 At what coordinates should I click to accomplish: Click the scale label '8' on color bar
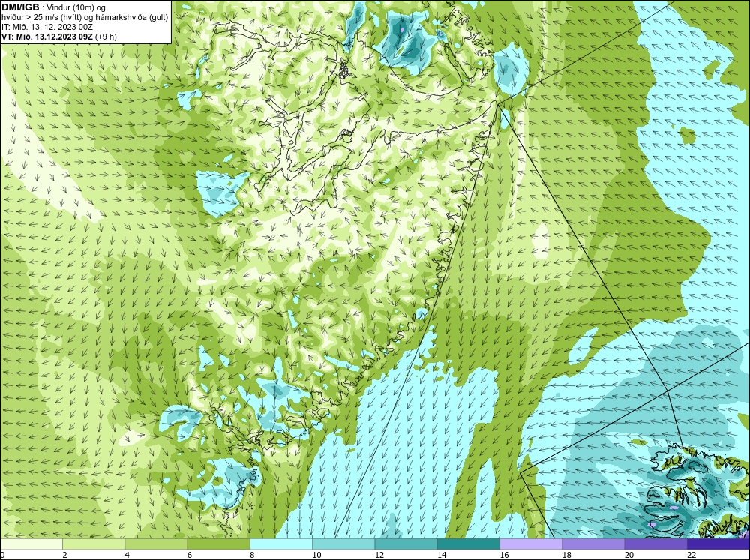coord(252,555)
